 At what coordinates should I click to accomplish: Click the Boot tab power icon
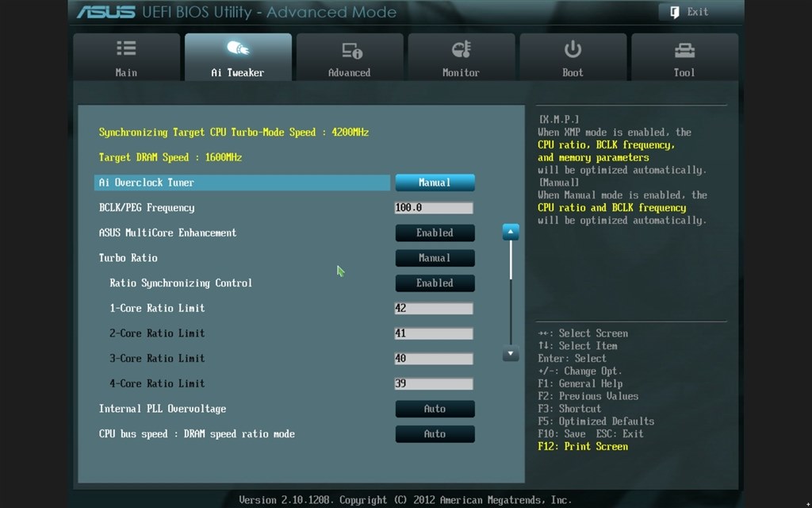(x=573, y=49)
